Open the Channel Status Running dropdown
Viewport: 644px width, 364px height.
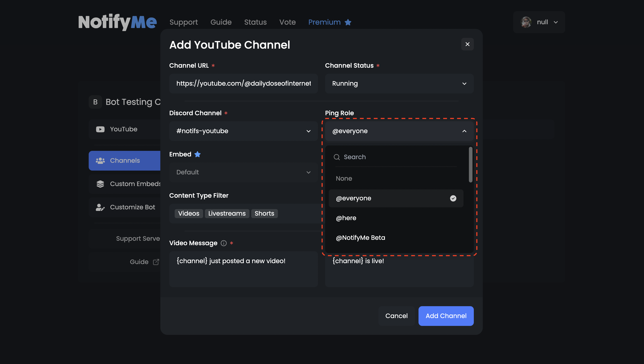[x=399, y=84]
